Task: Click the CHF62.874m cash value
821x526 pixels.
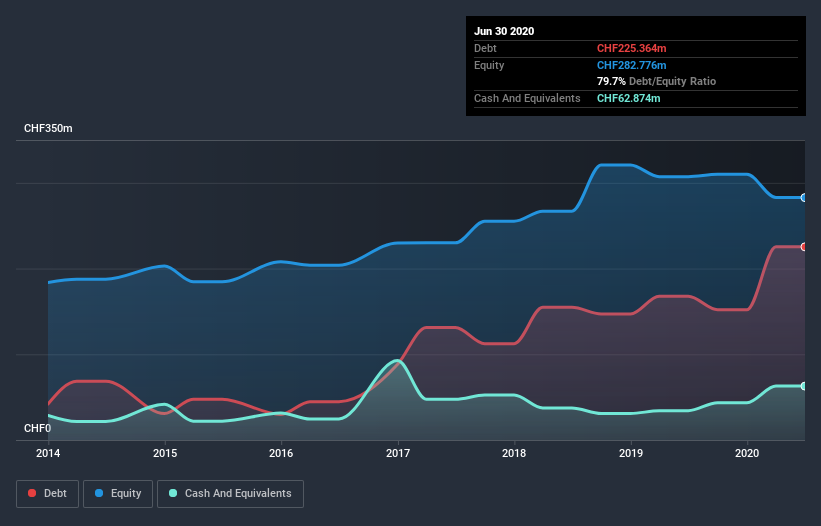Action: click(x=628, y=98)
